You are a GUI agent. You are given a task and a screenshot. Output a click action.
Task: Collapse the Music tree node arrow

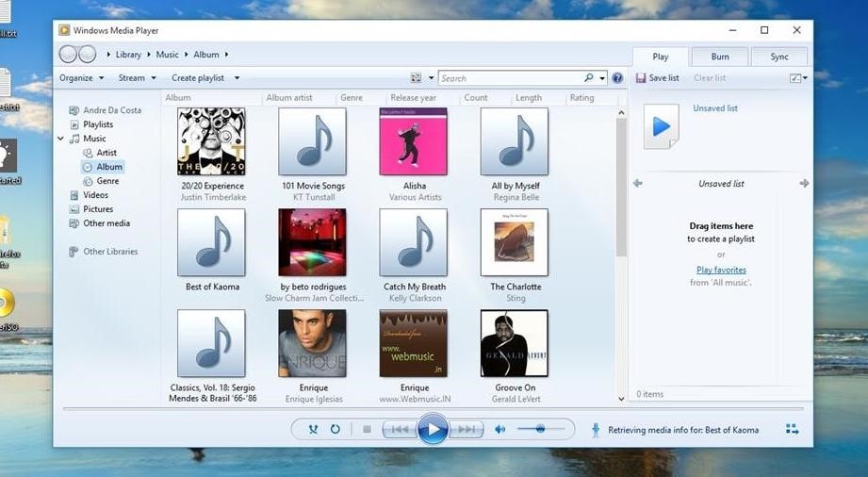(60, 139)
